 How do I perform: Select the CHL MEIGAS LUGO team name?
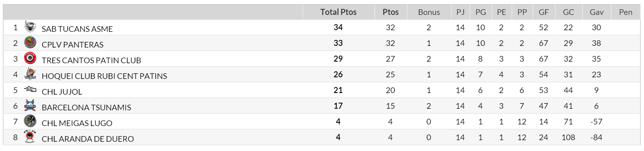[77, 123]
